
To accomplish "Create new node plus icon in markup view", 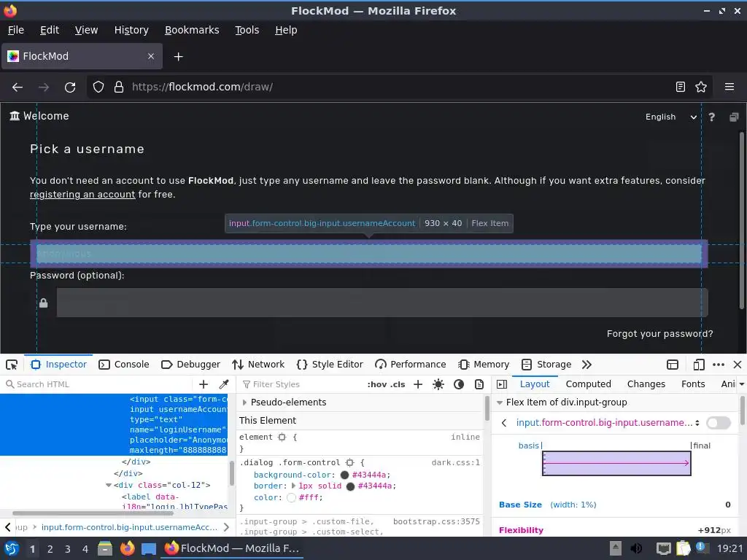I will coord(204,384).
